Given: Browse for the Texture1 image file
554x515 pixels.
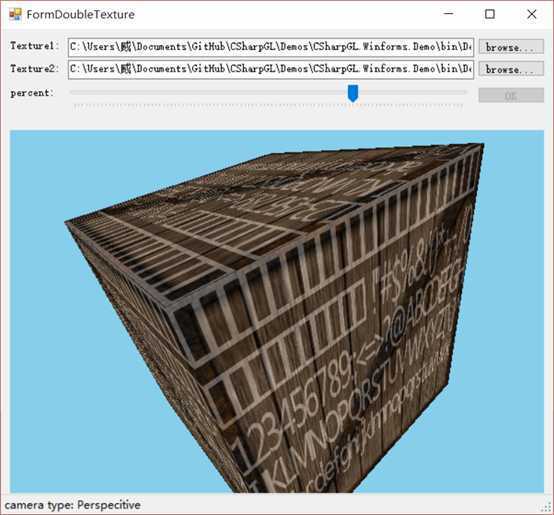Looking at the screenshot, I should click(511, 47).
